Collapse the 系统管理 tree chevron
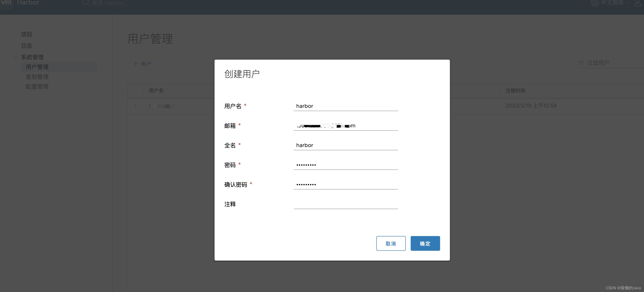The width and height of the screenshot is (644, 292). [16, 57]
